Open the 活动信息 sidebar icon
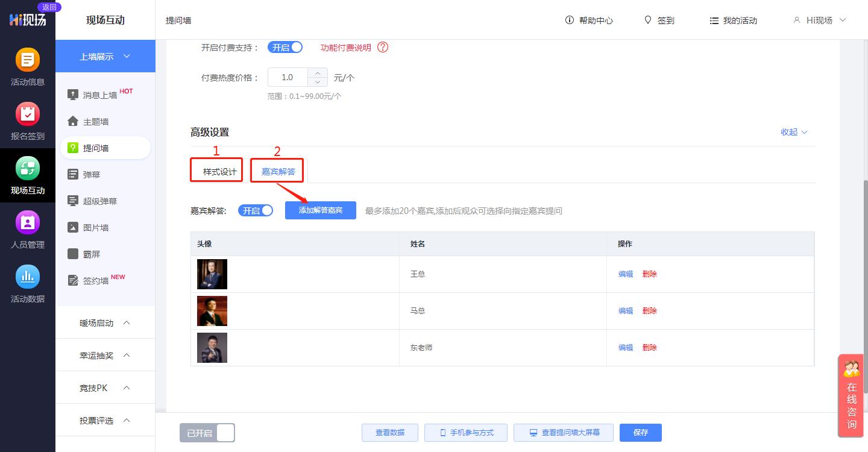 [x=27, y=66]
